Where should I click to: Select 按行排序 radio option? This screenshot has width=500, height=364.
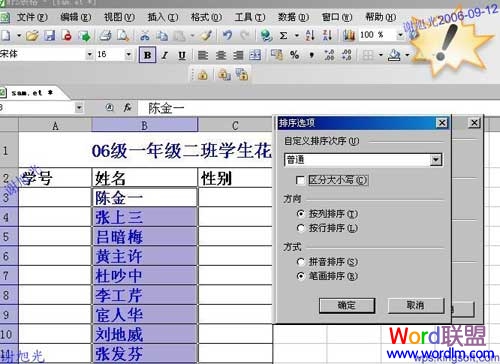[x=301, y=228]
